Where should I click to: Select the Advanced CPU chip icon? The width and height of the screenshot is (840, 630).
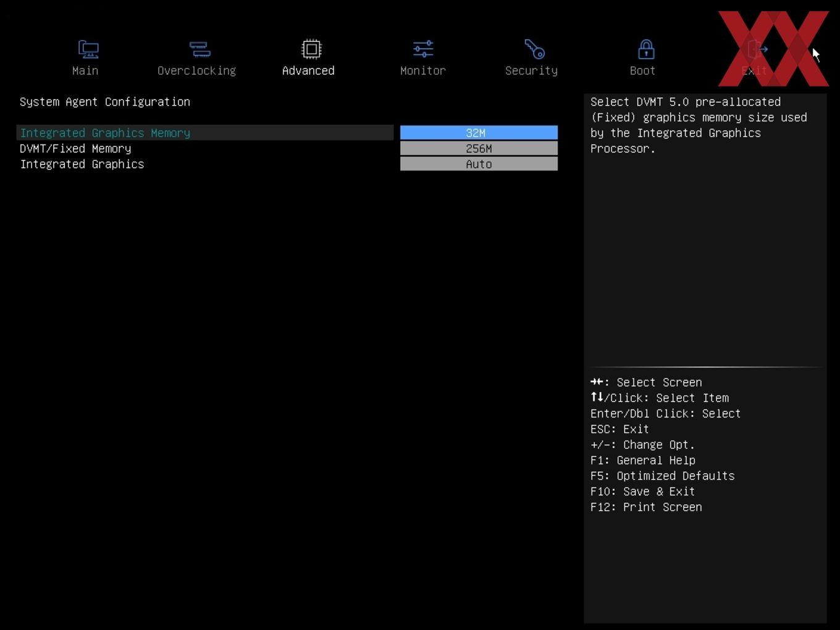(x=311, y=49)
